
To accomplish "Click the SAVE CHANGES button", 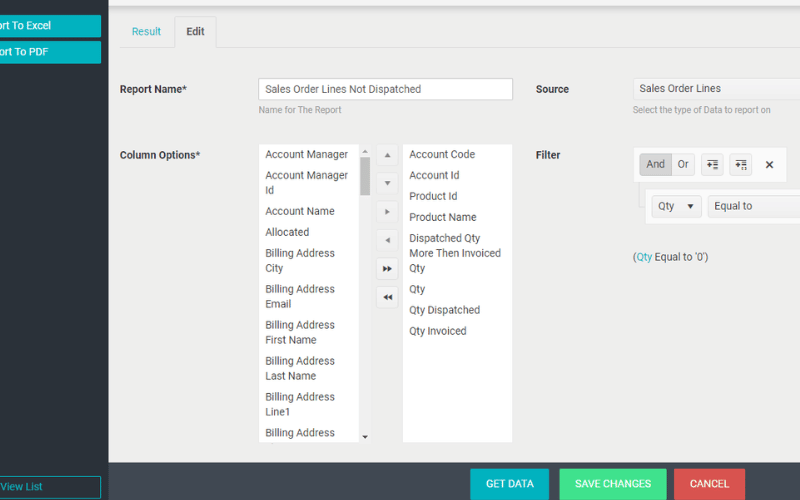I will [x=613, y=484].
